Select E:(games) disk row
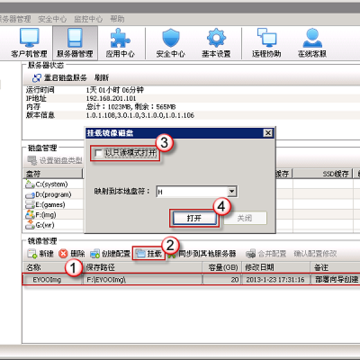Image resolution: width=360 pixels, height=360 pixels. pyautogui.click(x=45, y=205)
